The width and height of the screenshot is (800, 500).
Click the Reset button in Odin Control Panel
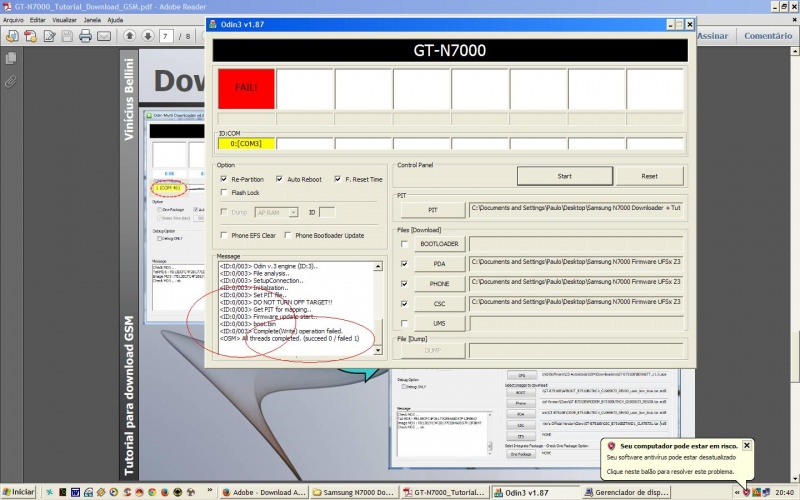coord(649,176)
